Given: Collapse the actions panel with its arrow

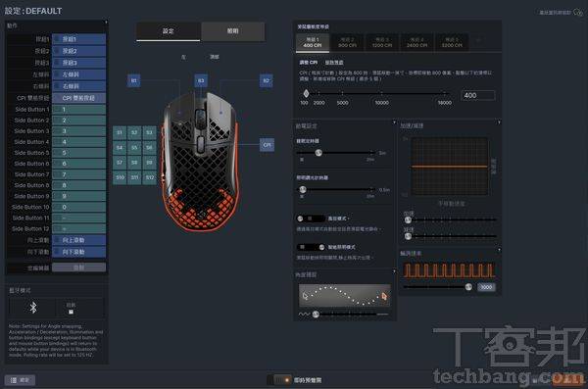Looking at the screenshot, I should 106,23.
